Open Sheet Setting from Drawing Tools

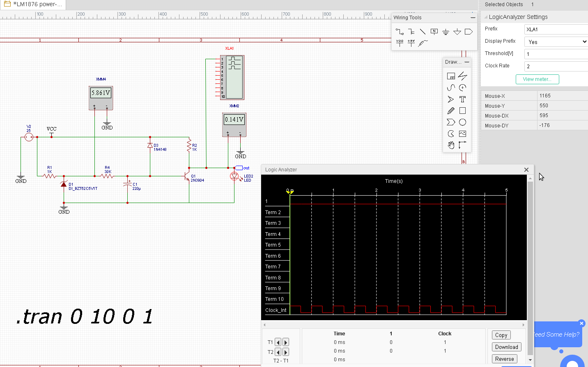click(x=451, y=76)
